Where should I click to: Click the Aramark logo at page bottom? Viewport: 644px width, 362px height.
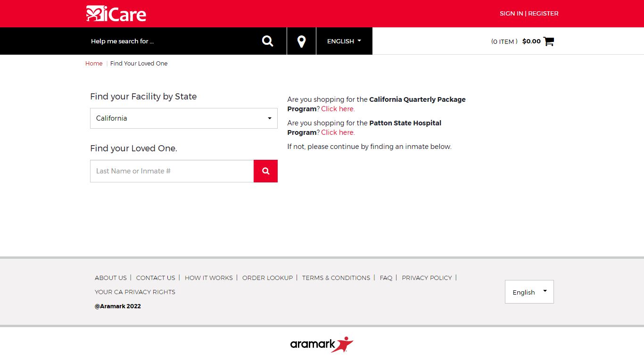click(322, 345)
